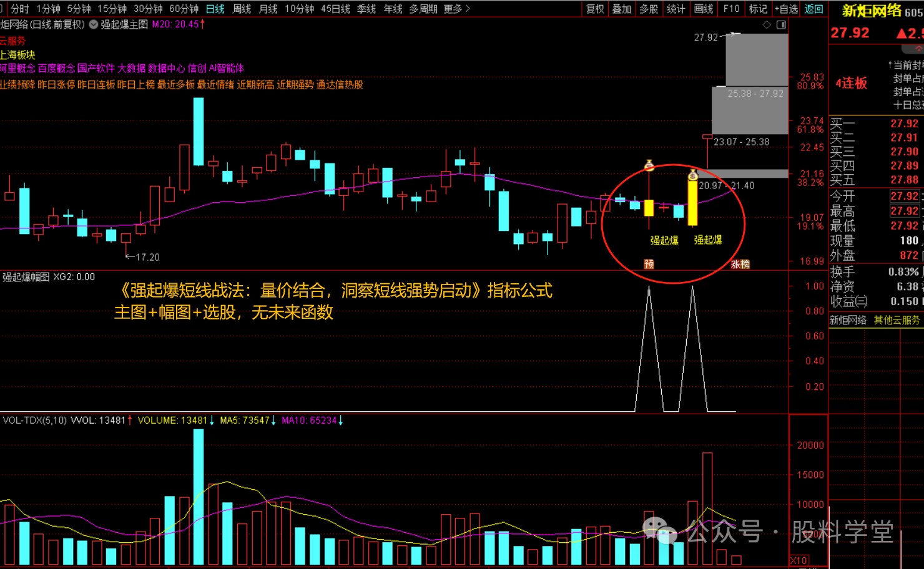Click the diamond icon above the chart
Screen dimensions: 924x569
pyautogui.click(x=767, y=25)
